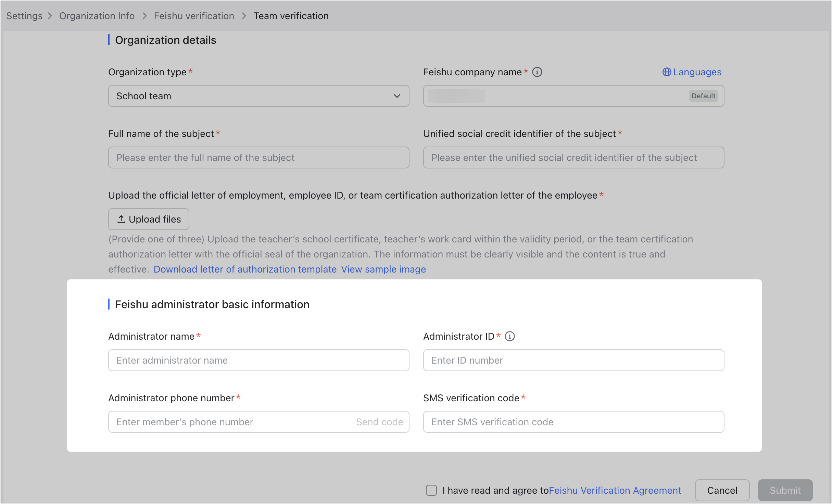The width and height of the screenshot is (832, 504).
Task: Cancel the team verification form
Action: [722, 490]
